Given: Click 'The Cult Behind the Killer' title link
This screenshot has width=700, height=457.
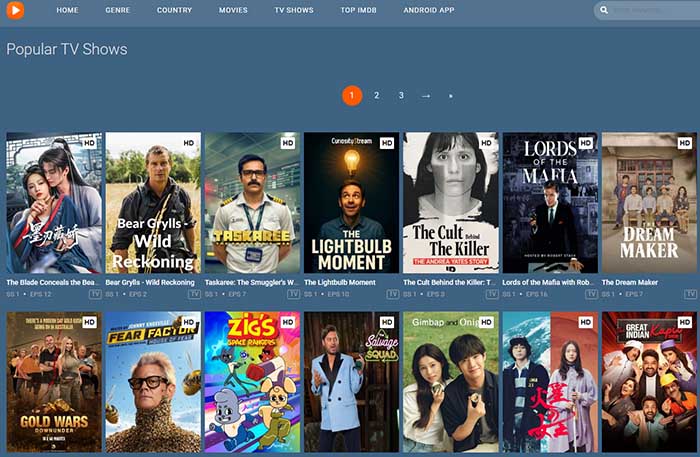Looking at the screenshot, I should point(449,282).
